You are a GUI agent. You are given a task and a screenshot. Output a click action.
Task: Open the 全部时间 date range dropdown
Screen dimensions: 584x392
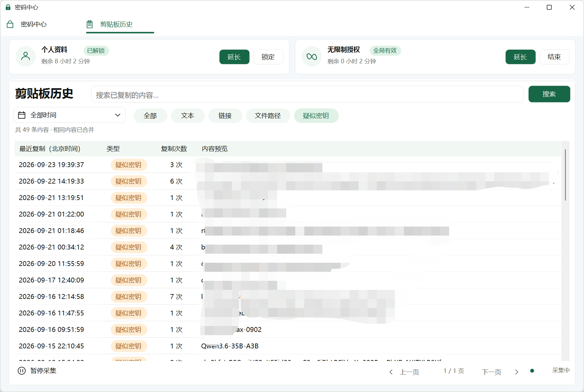(70, 115)
